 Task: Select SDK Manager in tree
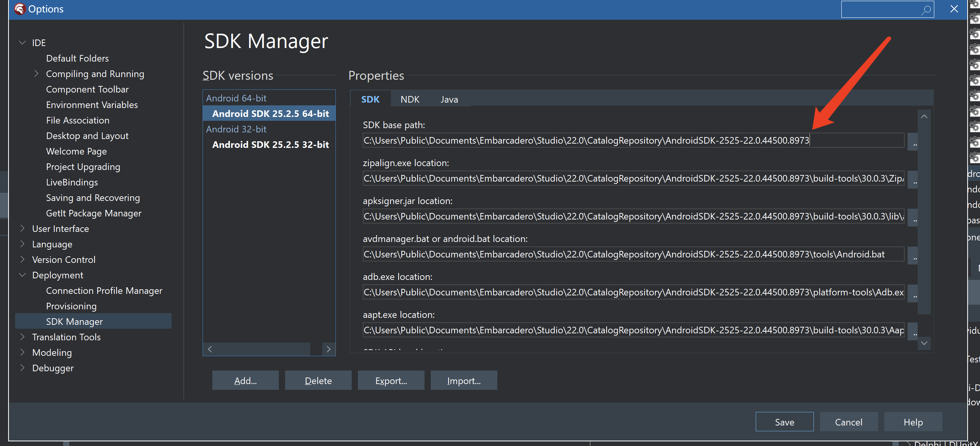(93, 321)
